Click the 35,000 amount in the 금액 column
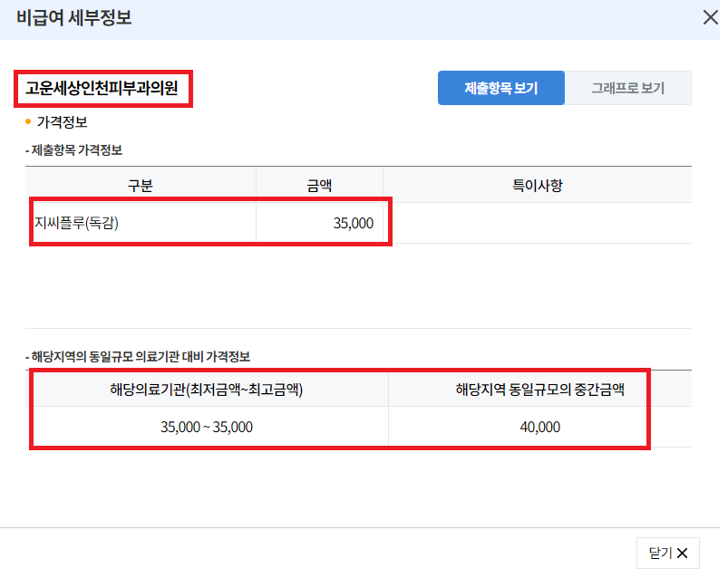728x578 pixels. pos(353,223)
